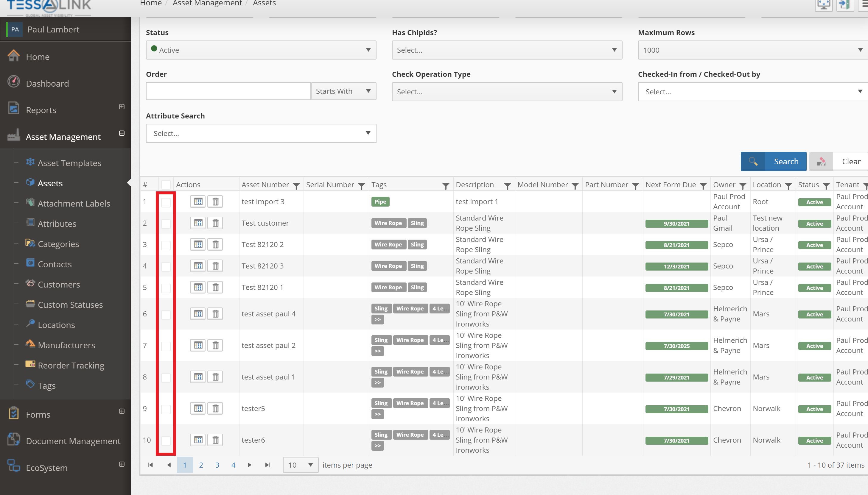This screenshot has width=868, height=495.
Task: Toggle the select-all header checkbox
Action: tap(166, 185)
